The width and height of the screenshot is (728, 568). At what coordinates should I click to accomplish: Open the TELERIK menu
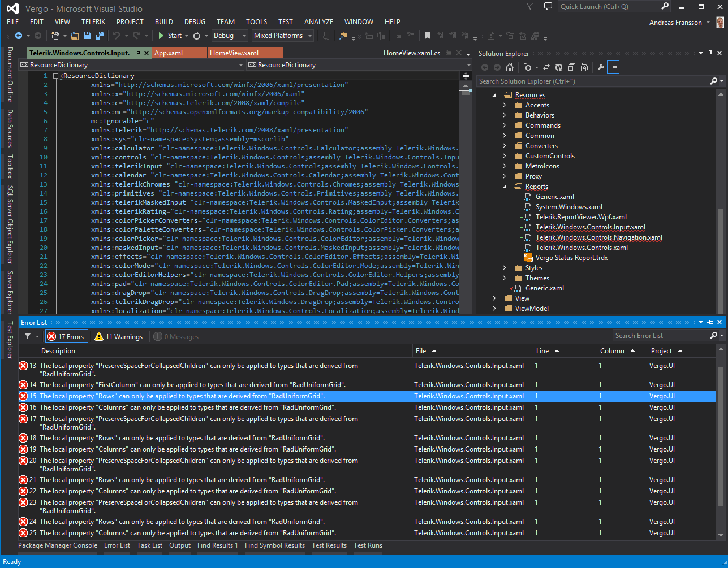click(93, 21)
